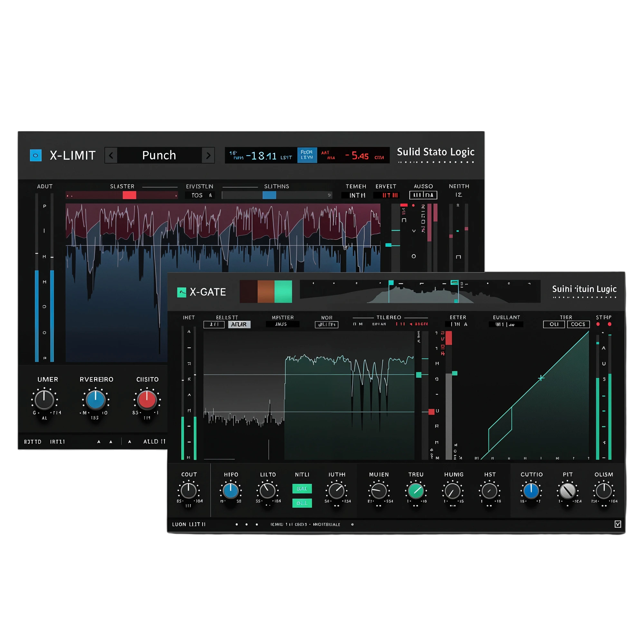Click the upper teal threshold handle in X-GATE
The height and width of the screenshot is (644, 644).
coord(419,375)
